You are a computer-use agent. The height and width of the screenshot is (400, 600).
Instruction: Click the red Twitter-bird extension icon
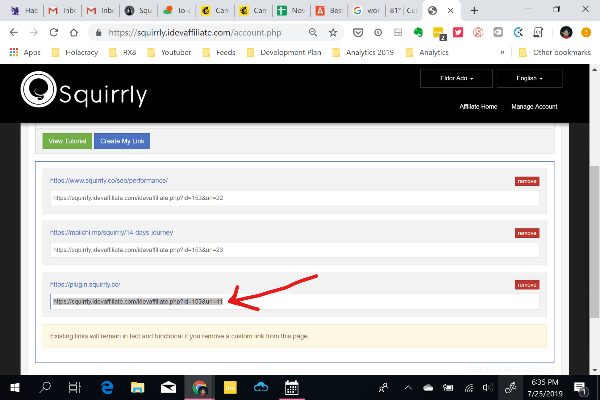[x=458, y=33]
